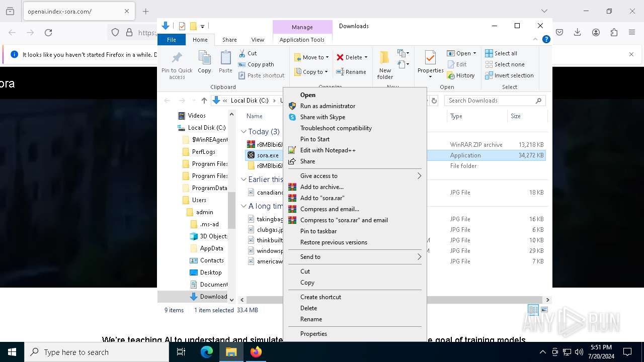Choose Edit with Notepad++

355,150
